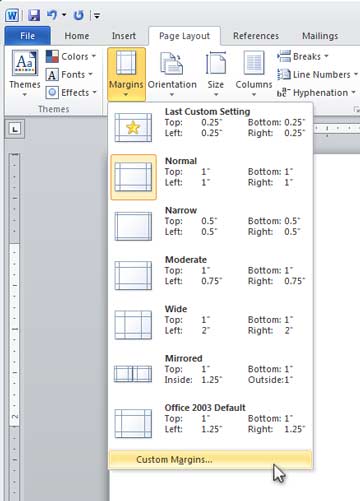Open the theme Fonts dropdown
Screen dimensions: 360x501
pos(69,74)
